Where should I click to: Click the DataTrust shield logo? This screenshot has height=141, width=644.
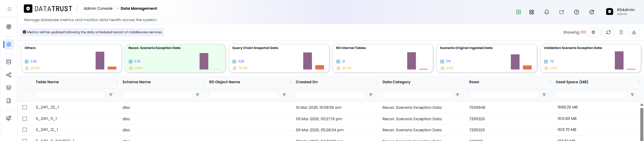(x=28, y=8)
